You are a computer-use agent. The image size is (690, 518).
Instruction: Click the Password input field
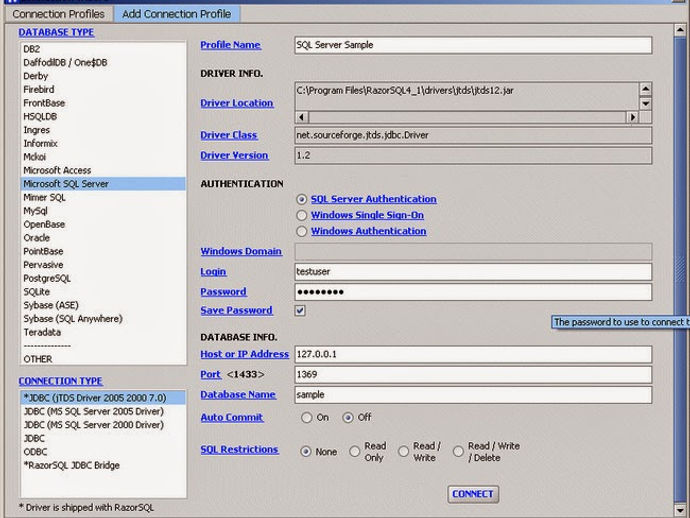[473, 292]
